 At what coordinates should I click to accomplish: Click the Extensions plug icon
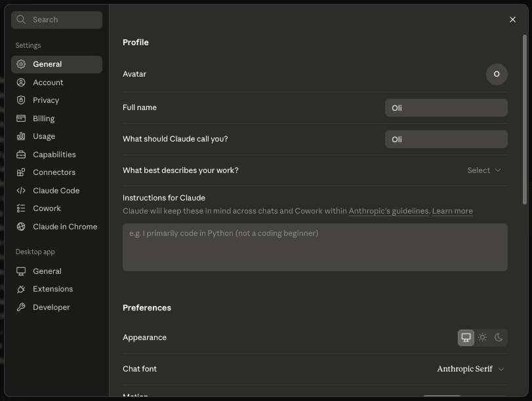[x=21, y=289]
